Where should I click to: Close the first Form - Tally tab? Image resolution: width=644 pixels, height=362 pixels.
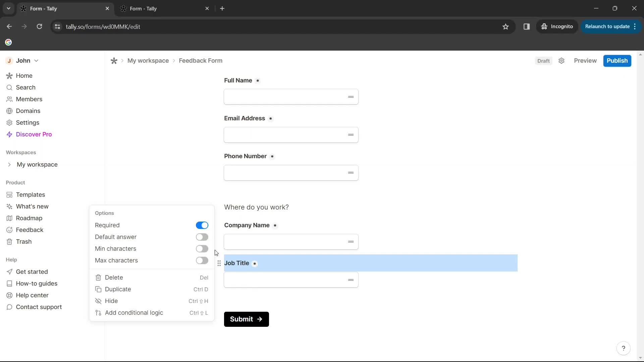pos(107,8)
